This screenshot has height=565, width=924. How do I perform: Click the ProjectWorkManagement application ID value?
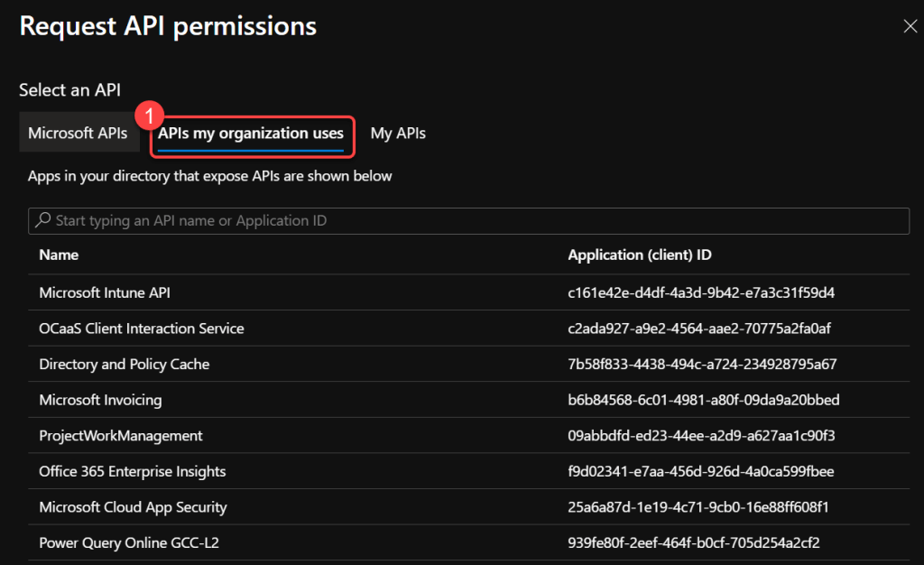701,436
